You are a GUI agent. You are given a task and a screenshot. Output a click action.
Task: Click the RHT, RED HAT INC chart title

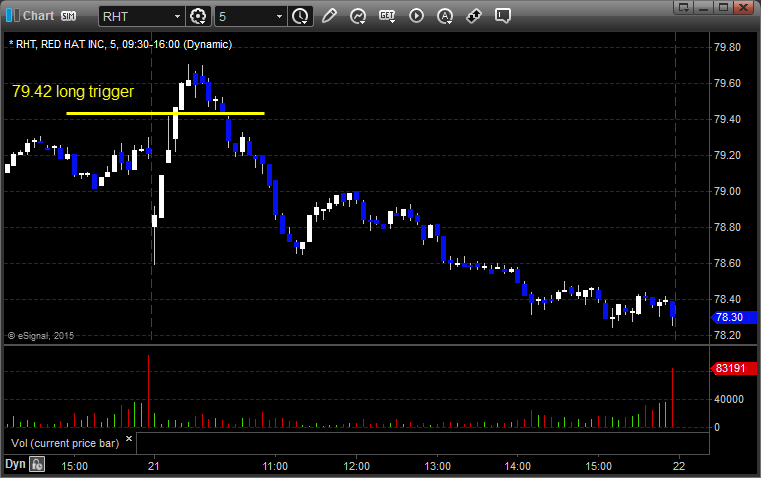pos(120,44)
